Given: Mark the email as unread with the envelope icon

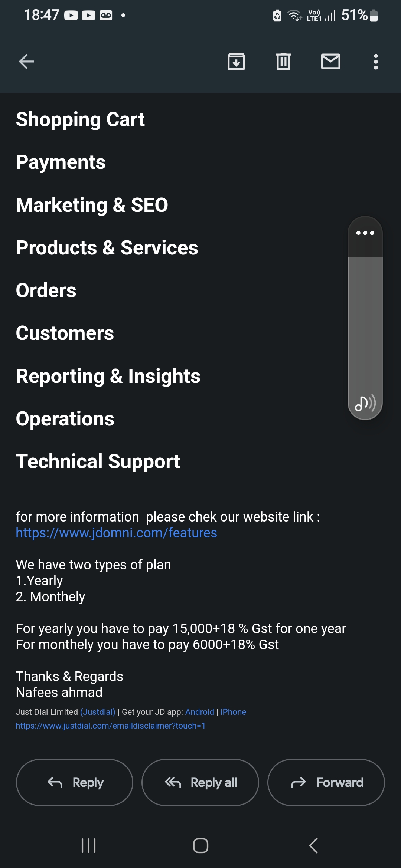Looking at the screenshot, I should (330, 62).
